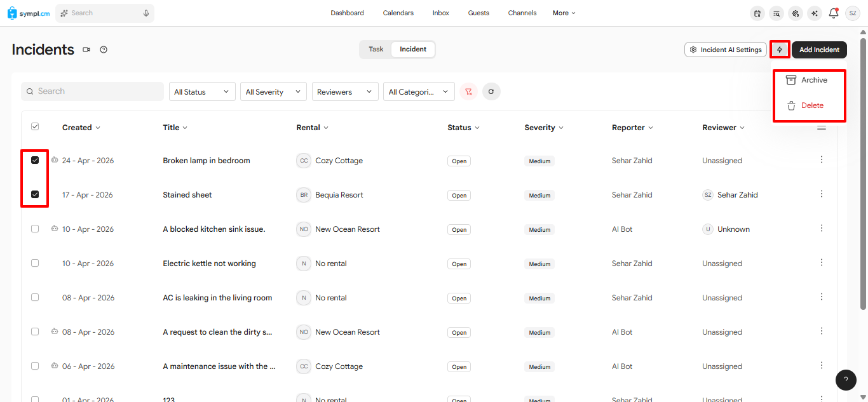Open the help question mark beside Incidents
The image size is (868, 402).
(x=104, y=50)
